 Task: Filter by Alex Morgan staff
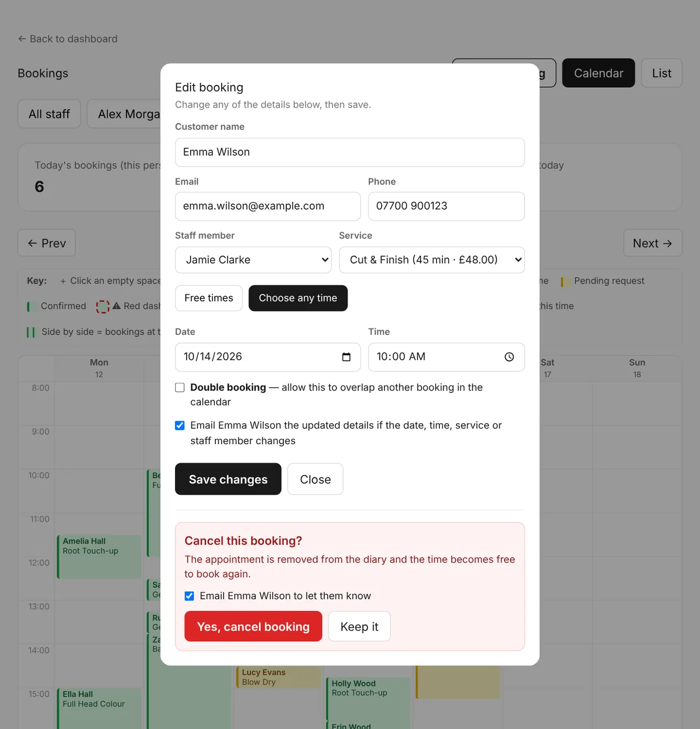tap(124, 114)
